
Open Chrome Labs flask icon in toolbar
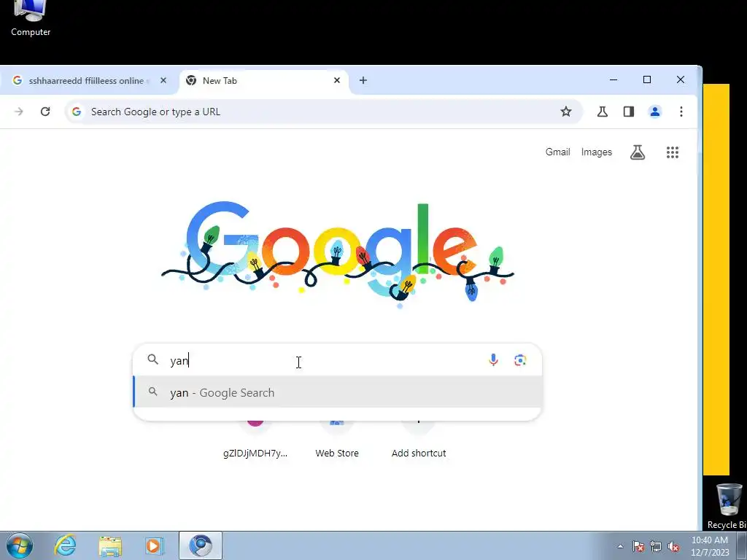point(602,112)
